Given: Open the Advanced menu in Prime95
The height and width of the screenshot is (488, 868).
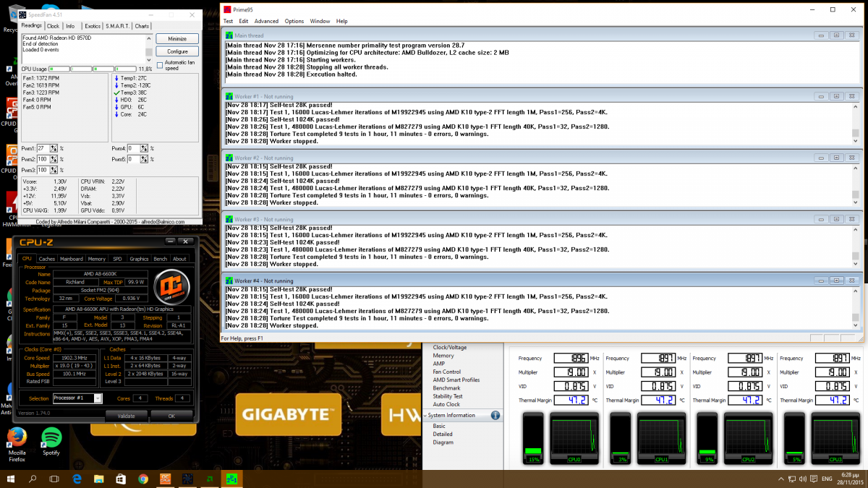Looking at the screenshot, I should (x=266, y=22).
